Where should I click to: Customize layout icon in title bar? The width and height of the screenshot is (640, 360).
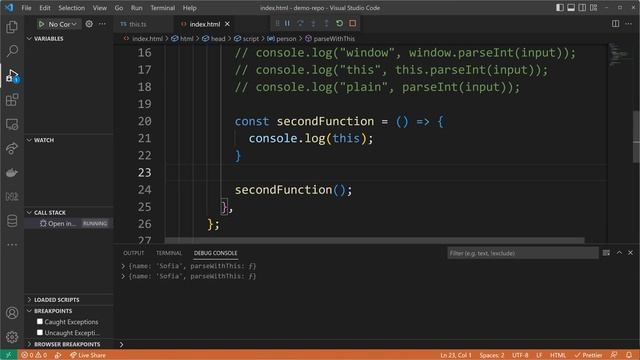(593, 8)
